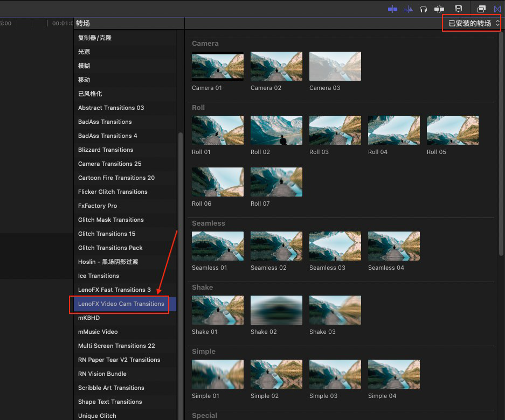Open the 移动 category

(125, 80)
